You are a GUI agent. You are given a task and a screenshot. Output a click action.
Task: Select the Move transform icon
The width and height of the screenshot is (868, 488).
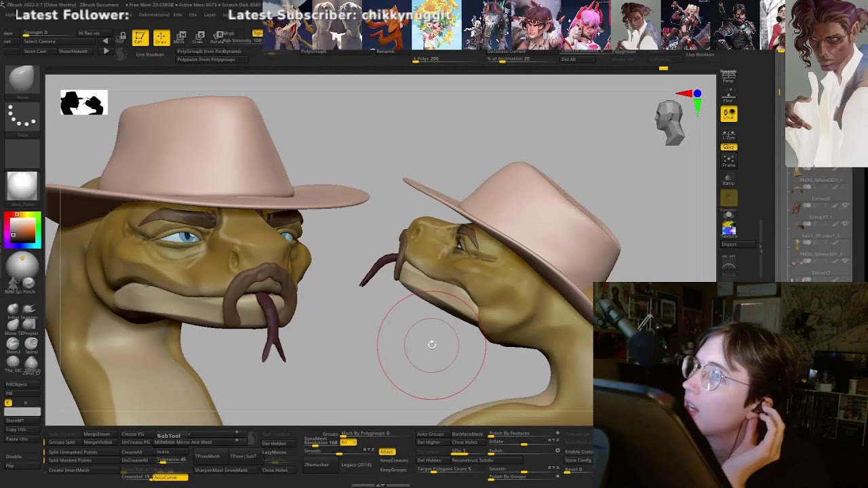click(x=180, y=37)
